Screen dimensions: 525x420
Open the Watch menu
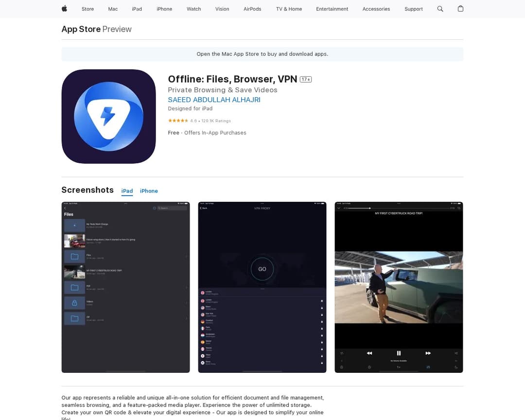(194, 9)
